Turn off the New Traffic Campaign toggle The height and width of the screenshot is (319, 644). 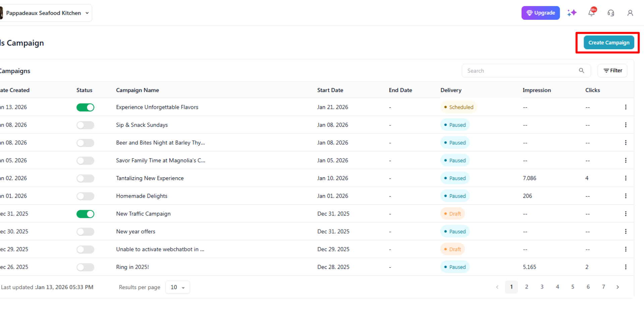click(85, 214)
